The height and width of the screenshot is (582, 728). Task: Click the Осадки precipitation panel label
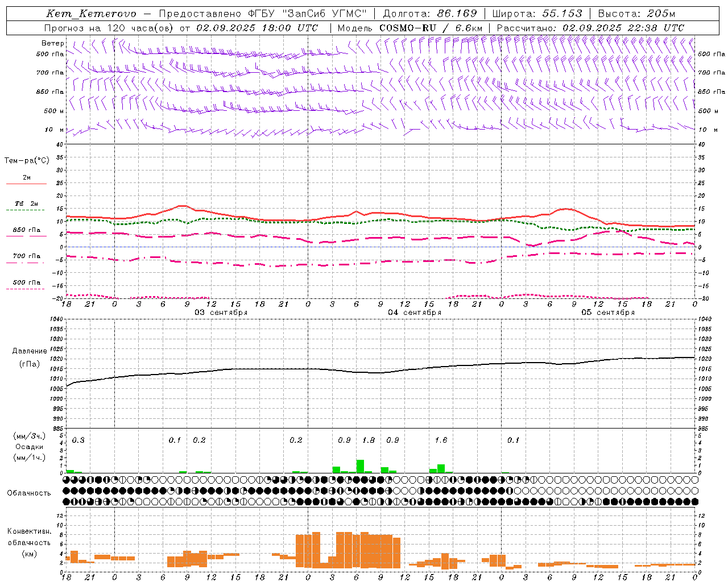click(30, 447)
